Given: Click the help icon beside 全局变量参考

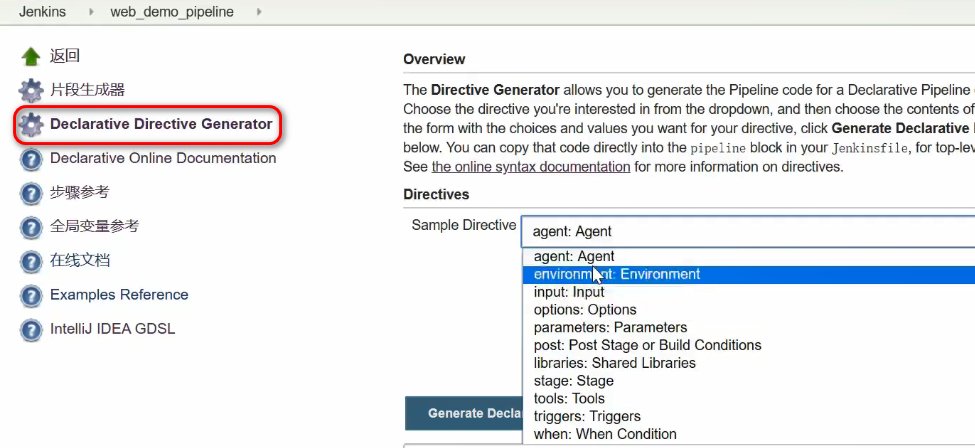Looking at the screenshot, I should pos(30,226).
